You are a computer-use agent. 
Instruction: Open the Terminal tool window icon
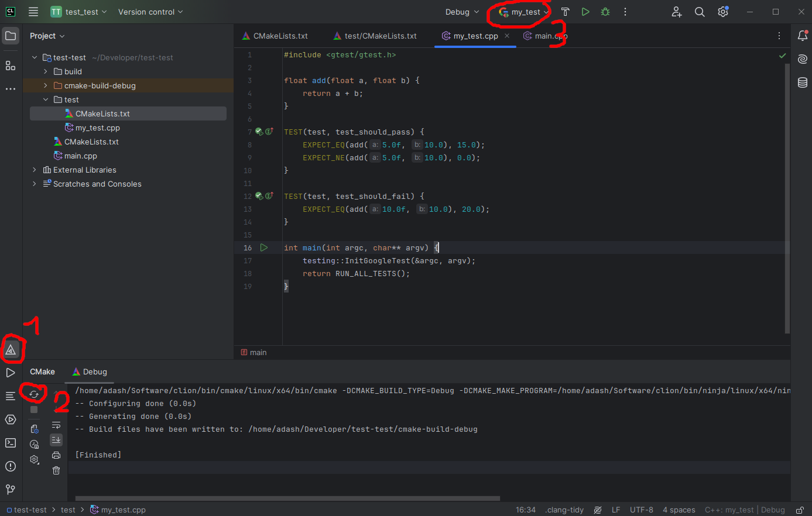point(11,443)
